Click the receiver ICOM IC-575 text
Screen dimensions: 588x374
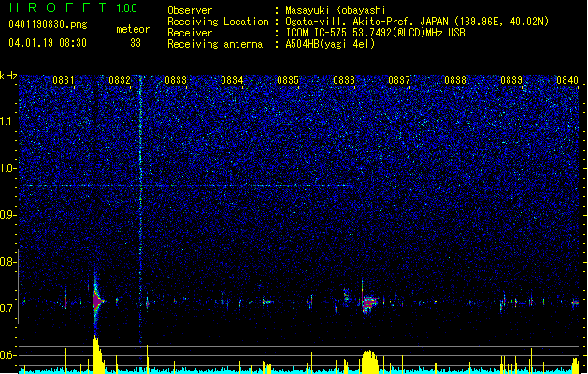375,33
